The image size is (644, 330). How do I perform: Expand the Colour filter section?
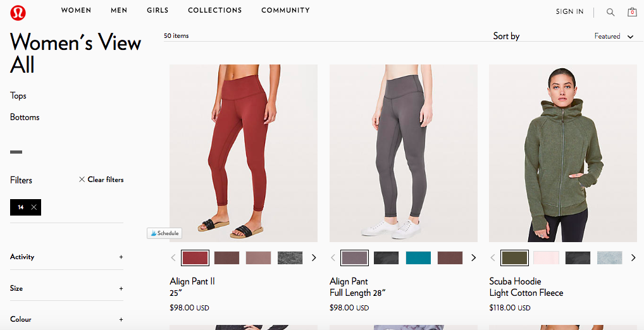(x=121, y=319)
